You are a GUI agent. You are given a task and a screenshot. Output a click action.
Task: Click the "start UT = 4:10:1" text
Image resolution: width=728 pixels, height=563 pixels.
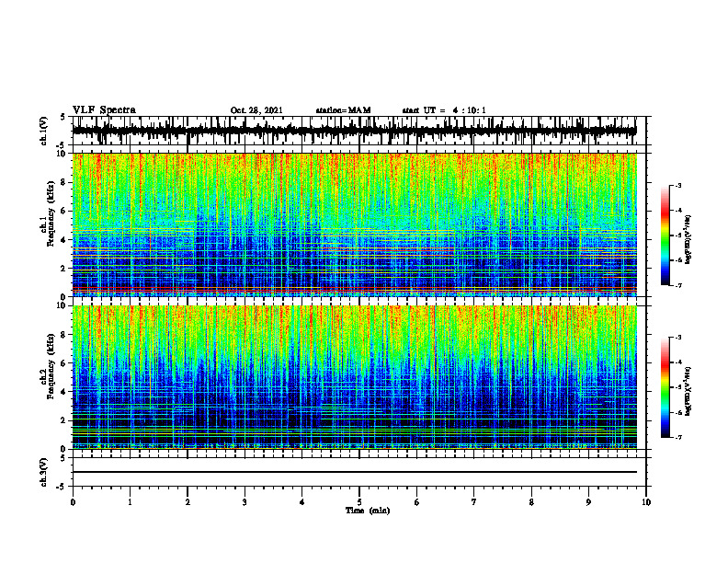click(444, 110)
